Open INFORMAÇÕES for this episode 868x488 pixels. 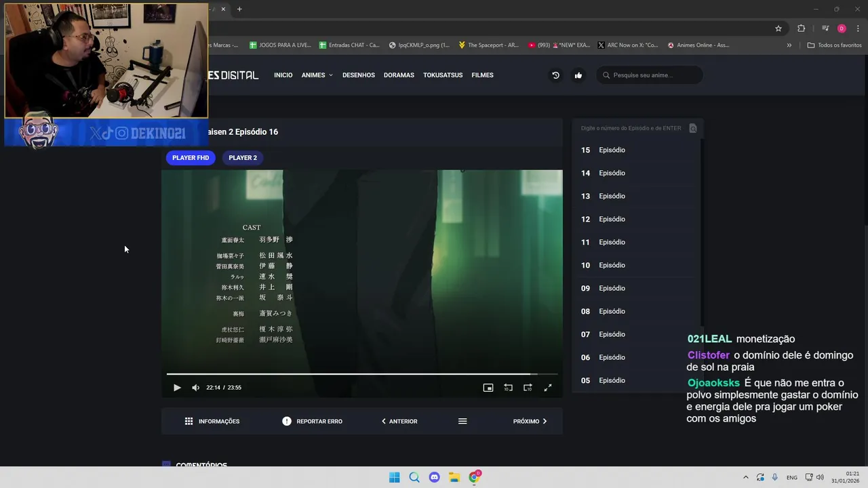coord(212,422)
